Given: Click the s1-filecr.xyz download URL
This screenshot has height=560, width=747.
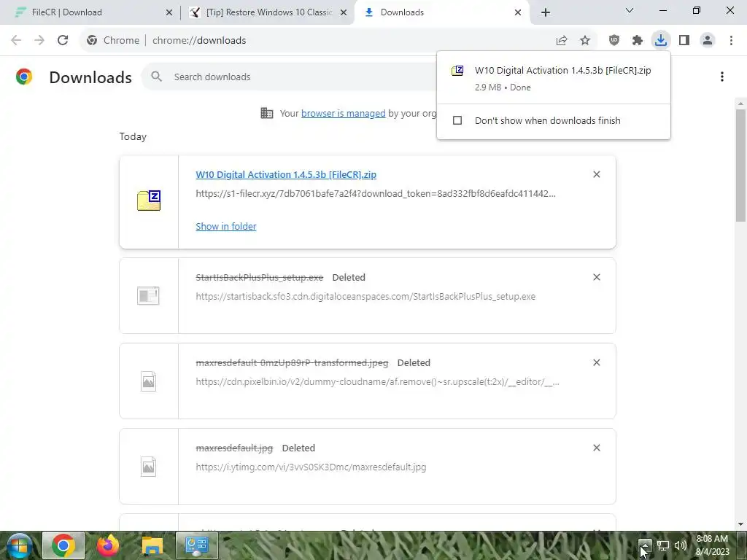Looking at the screenshot, I should pos(376,193).
